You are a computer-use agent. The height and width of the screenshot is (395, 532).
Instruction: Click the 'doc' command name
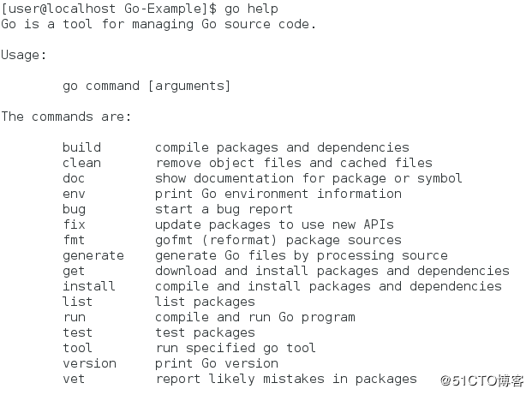74,178
